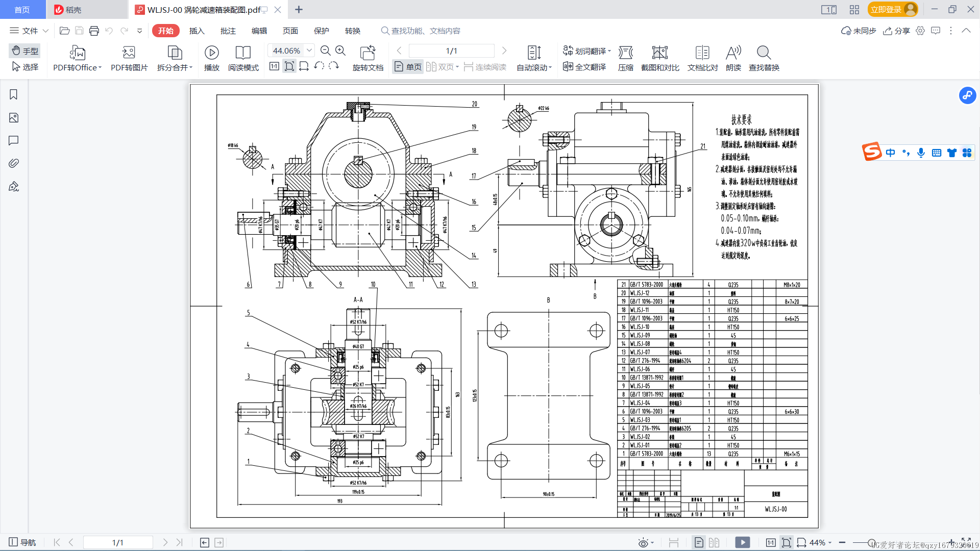
Task: Expand the 44.06% zoom dropdown
Action: click(309, 51)
